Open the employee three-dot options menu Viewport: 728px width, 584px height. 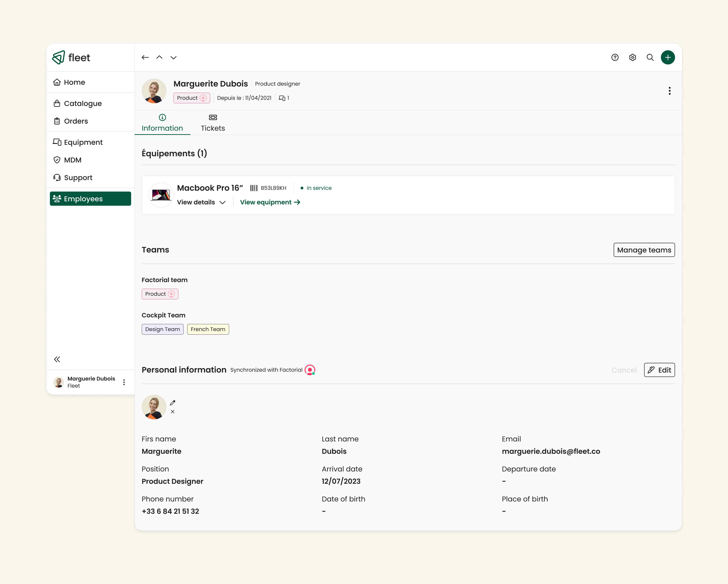[669, 91]
